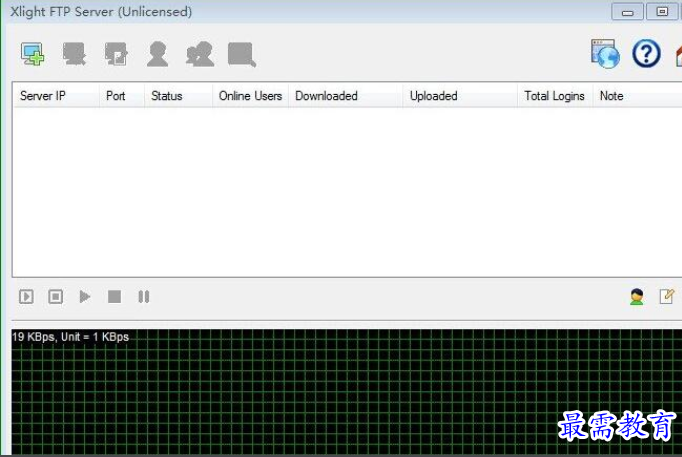
Task: Maximize the Xlight FTP Server window
Action: click(662, 12)
